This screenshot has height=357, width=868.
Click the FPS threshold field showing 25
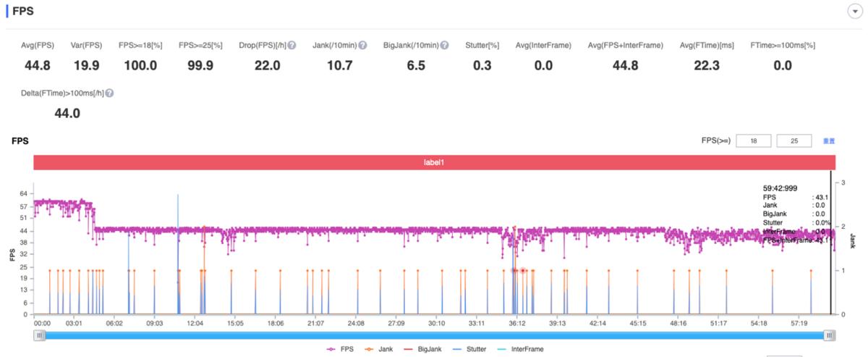tap(794, 140)
